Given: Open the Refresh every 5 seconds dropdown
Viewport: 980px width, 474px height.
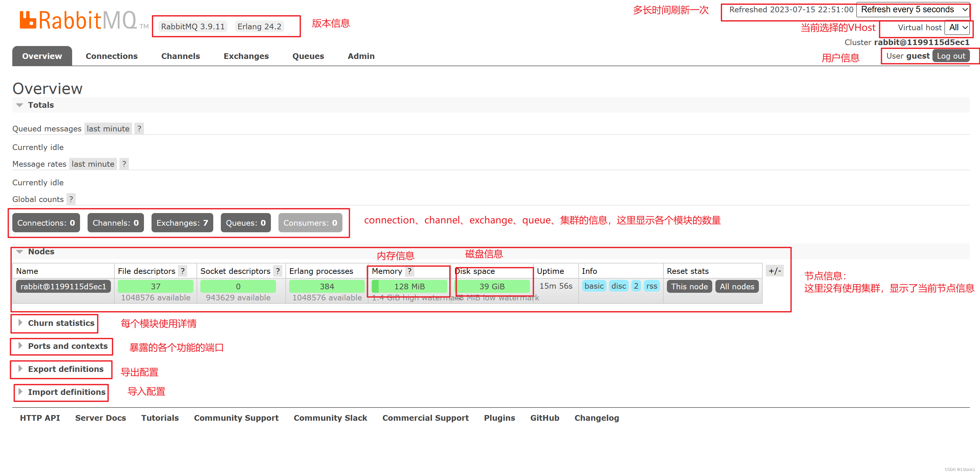Looking at the screenshot, I should click(x=913, y=9).
